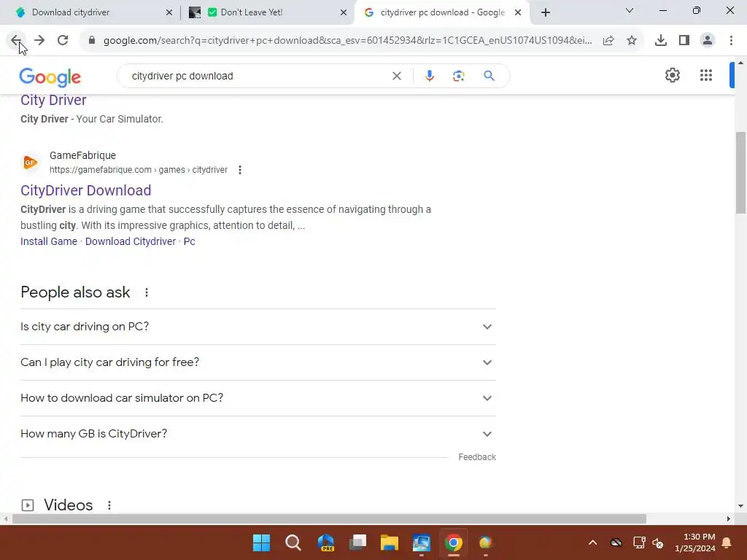Open the Videos section options menu

click(x=109, y=505)
